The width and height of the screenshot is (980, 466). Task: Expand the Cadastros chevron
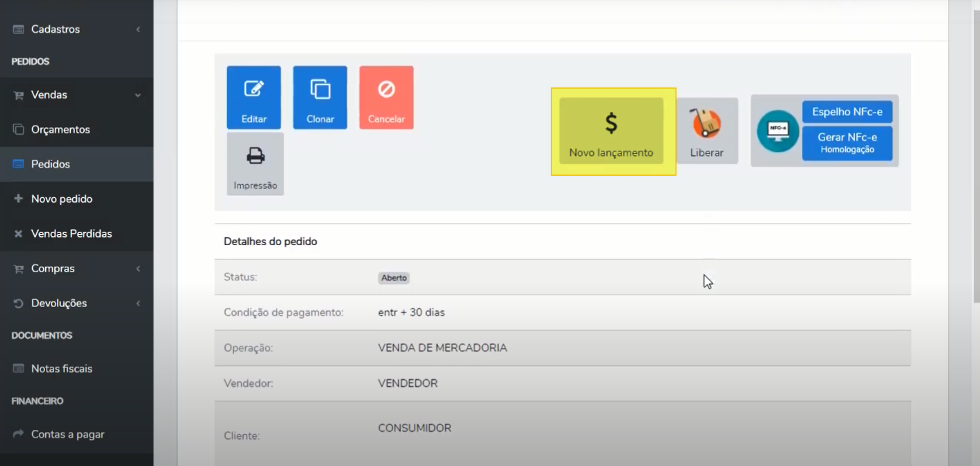point(138,29)
